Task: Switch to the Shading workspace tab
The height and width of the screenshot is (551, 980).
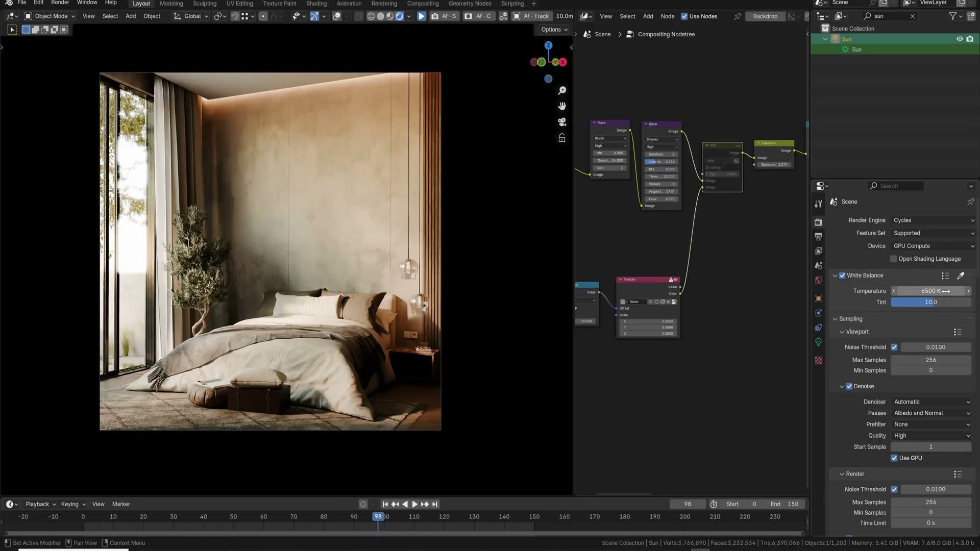Action: [316, 4]
